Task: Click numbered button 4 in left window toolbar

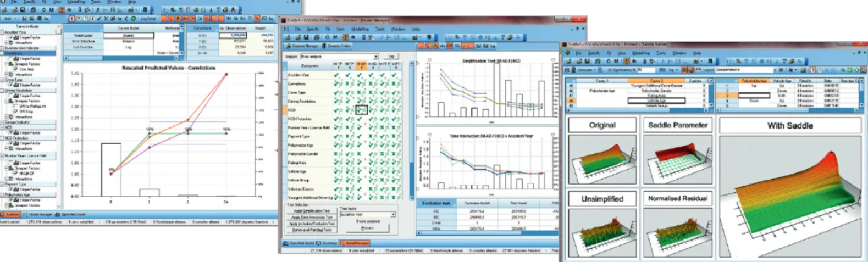Action: (x=92, y=19)
